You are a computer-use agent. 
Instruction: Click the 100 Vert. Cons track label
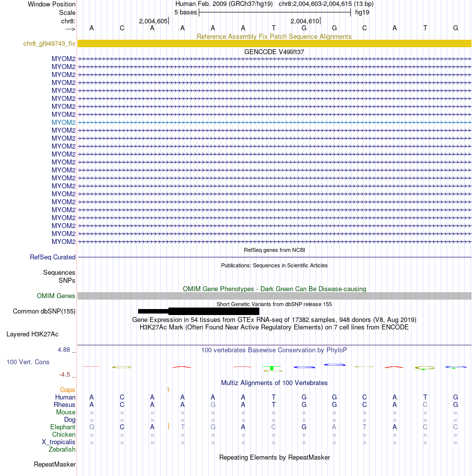[28, 362]
